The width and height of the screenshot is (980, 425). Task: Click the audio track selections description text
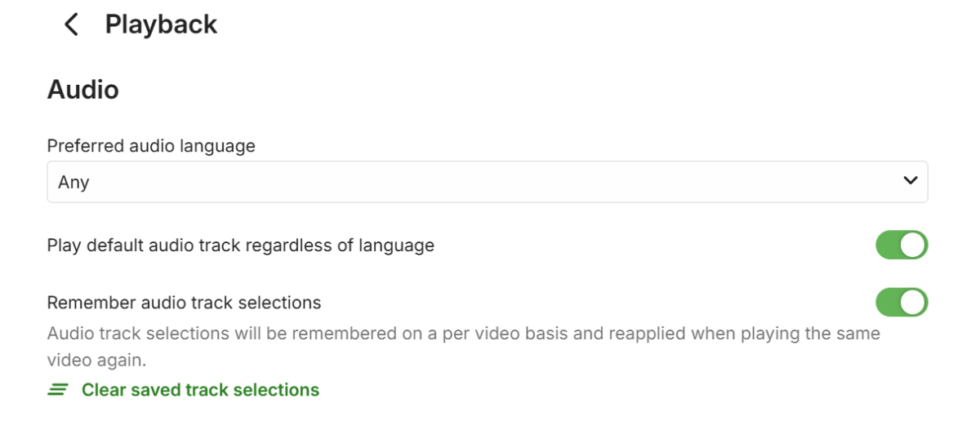(463, 334)
